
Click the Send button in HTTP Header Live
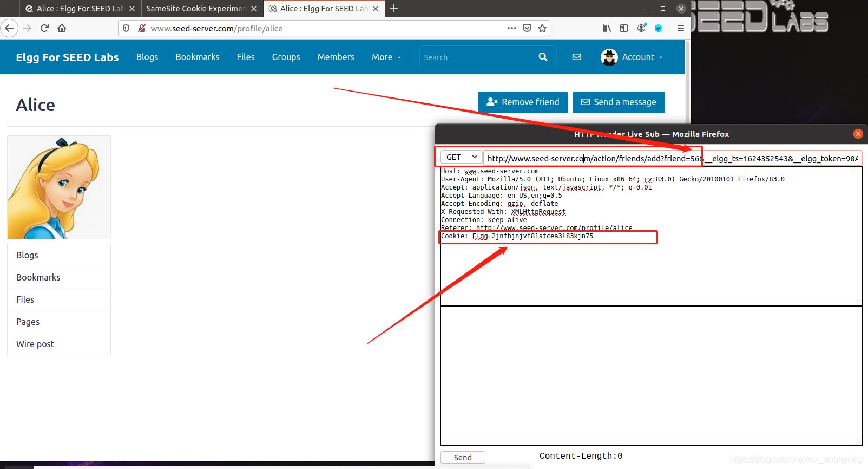(x=463, y=457)
